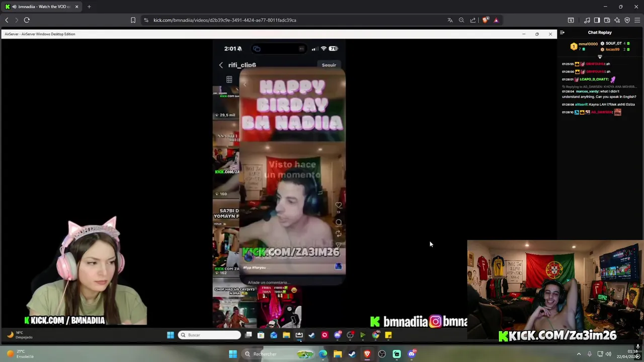
Task: Open Sticky Notes on inner taskbar
Action: click(x=388, y=335)
